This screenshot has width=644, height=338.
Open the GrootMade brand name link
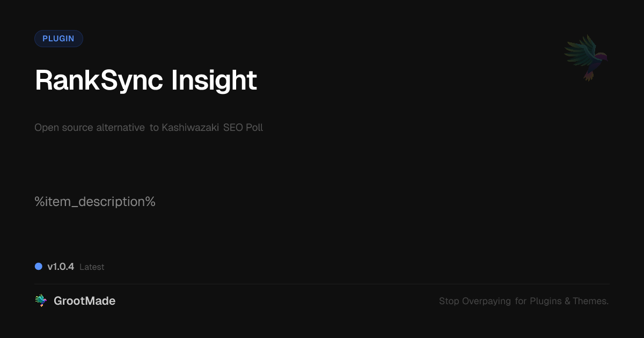[84, 301]
